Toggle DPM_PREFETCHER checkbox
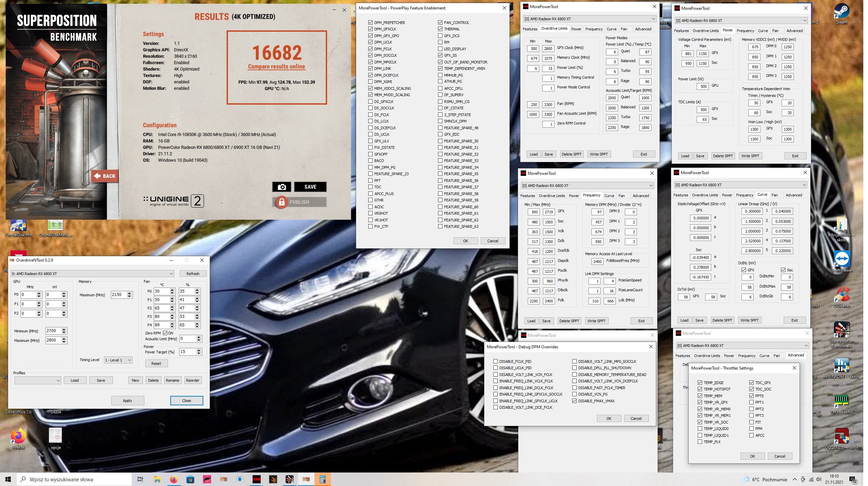The image size is (868, 486). click(x=371, y=23)
